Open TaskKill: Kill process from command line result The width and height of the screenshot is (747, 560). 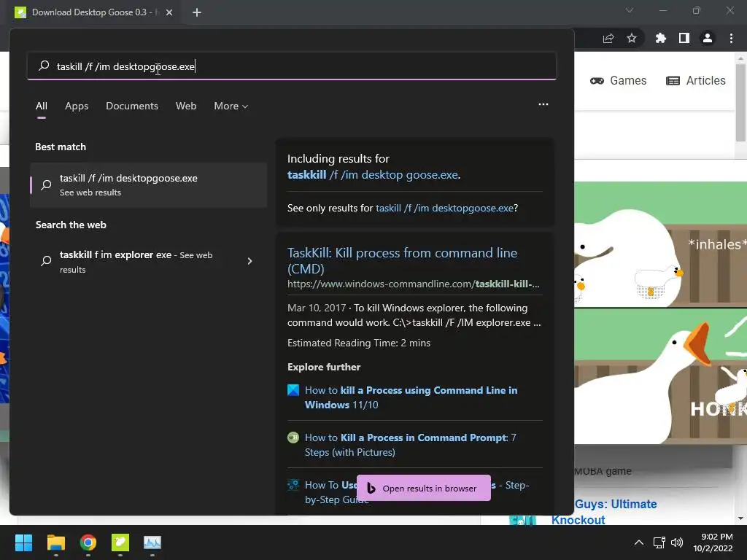[x=402, y=260]
